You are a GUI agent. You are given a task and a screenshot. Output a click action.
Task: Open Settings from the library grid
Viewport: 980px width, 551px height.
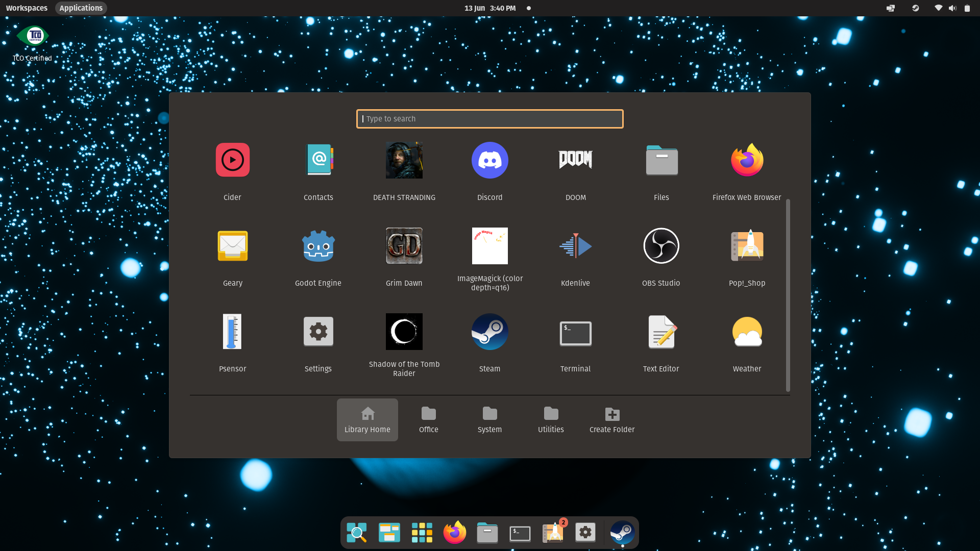(x=318, y=331)
